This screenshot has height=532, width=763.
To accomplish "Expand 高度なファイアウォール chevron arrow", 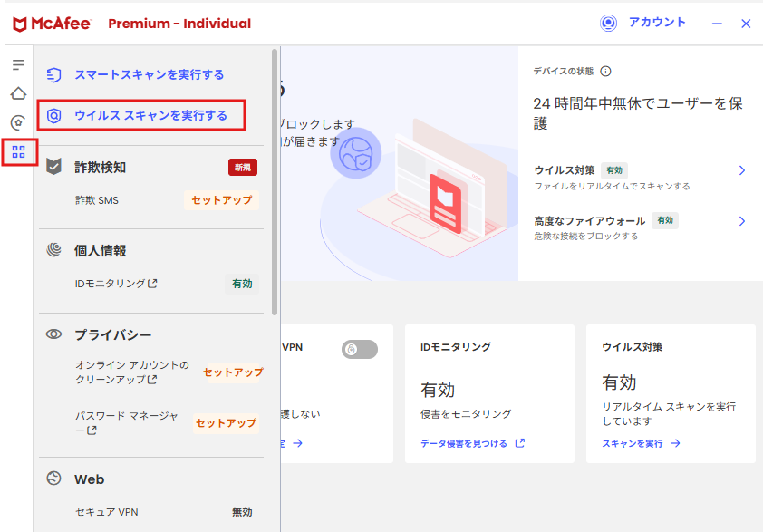I will click(741, 221).
